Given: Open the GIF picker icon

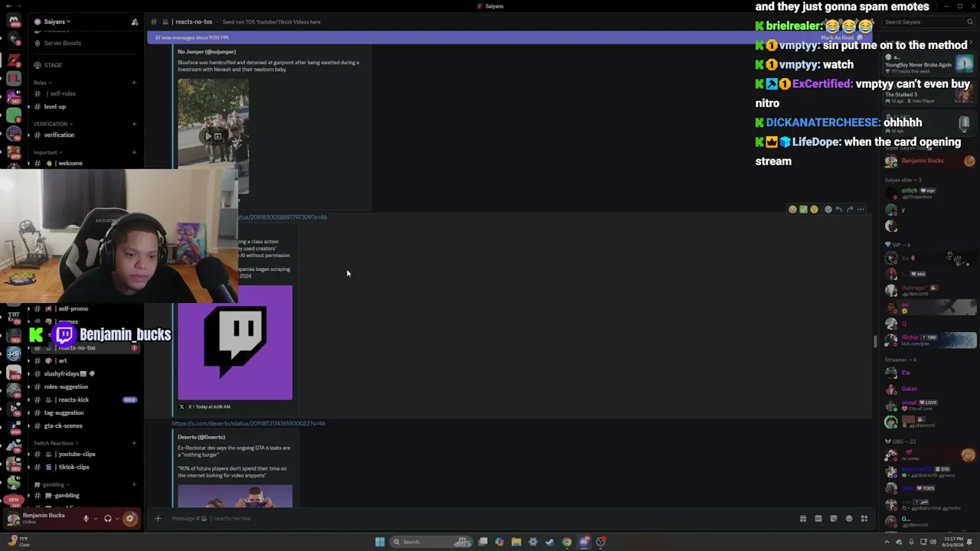Looking at the screenshot, I should pos(818,519).
